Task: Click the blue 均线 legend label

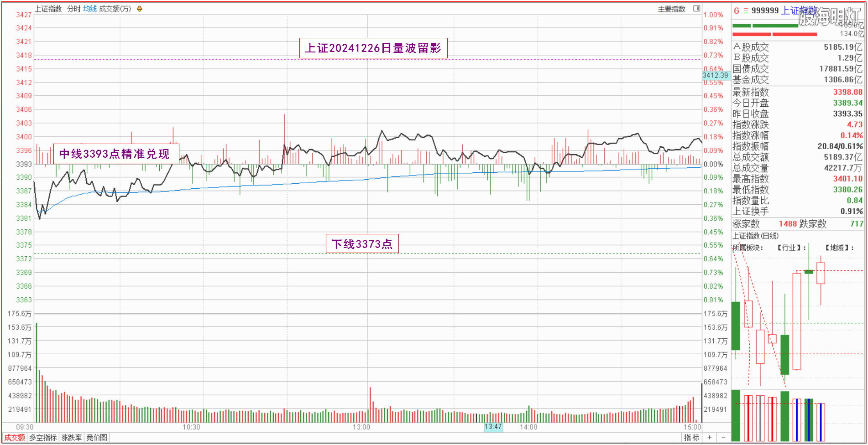Action: click(90, 9)
